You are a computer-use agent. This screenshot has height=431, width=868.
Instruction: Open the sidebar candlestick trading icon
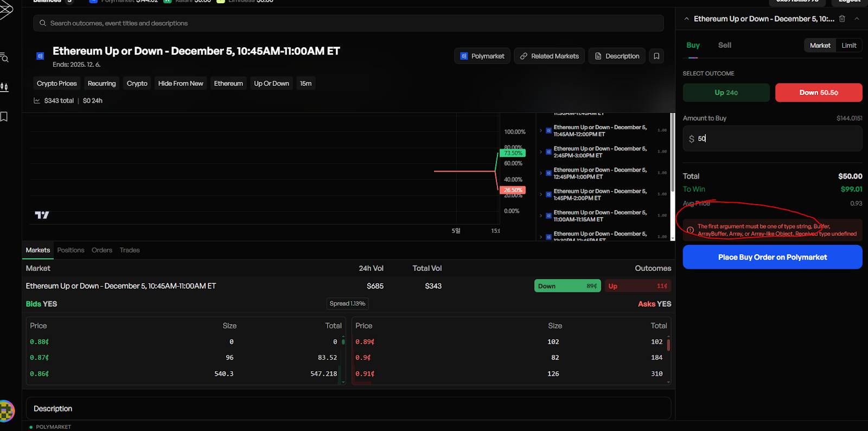4,87
